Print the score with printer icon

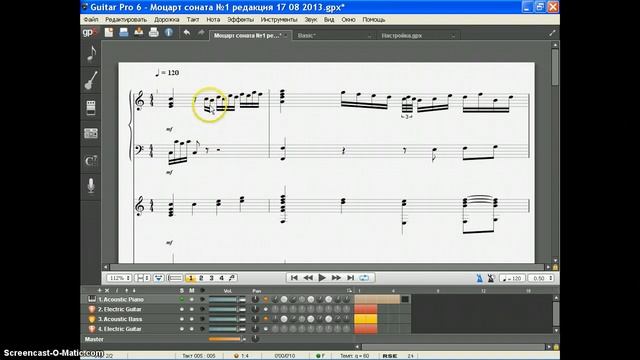(154, 33)
